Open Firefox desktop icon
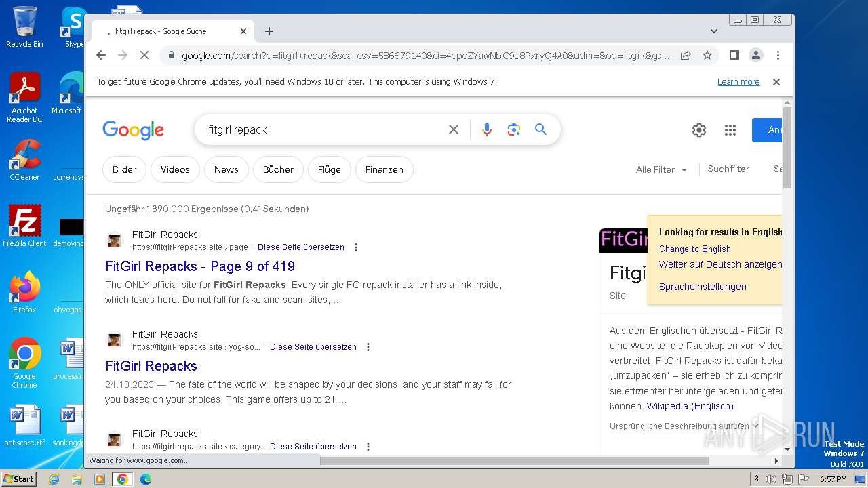Screen dimensions: 868x488 coord(24,293)
